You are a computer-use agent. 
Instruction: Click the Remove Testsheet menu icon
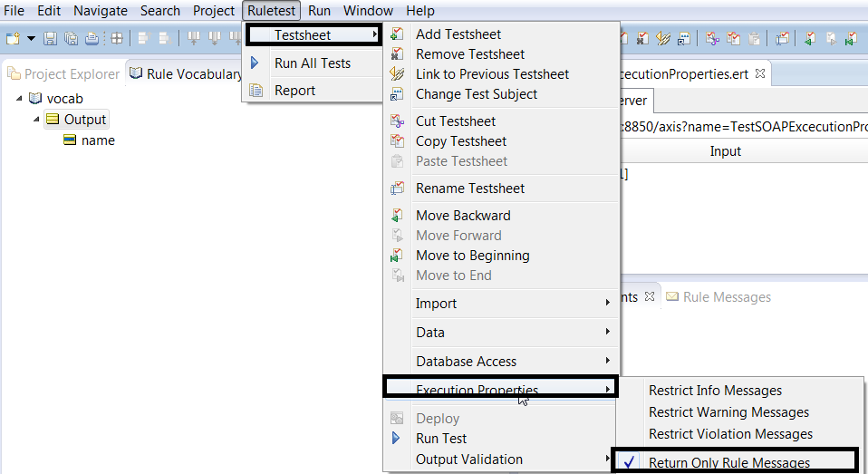(397, 53)
